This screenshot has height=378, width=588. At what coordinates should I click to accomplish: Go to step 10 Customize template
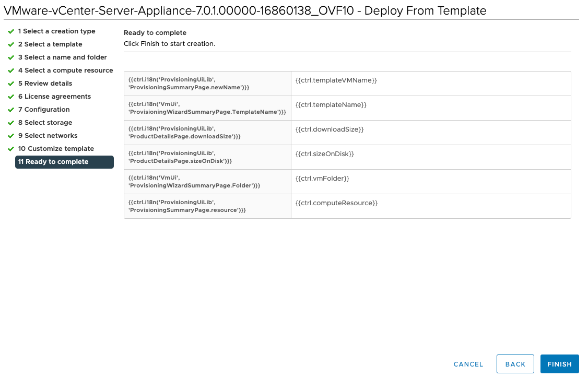pyautogui.click(x=56, y=149)
